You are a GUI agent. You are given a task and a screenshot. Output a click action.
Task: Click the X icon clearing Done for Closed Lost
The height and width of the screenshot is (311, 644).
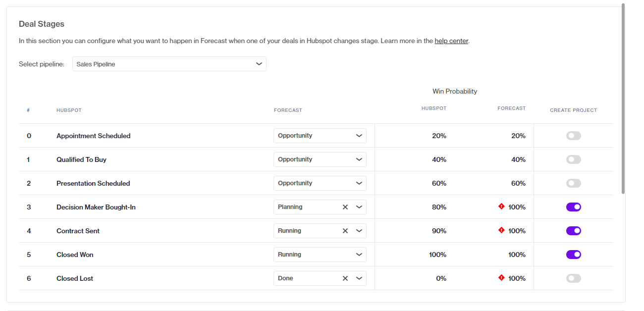345,278
